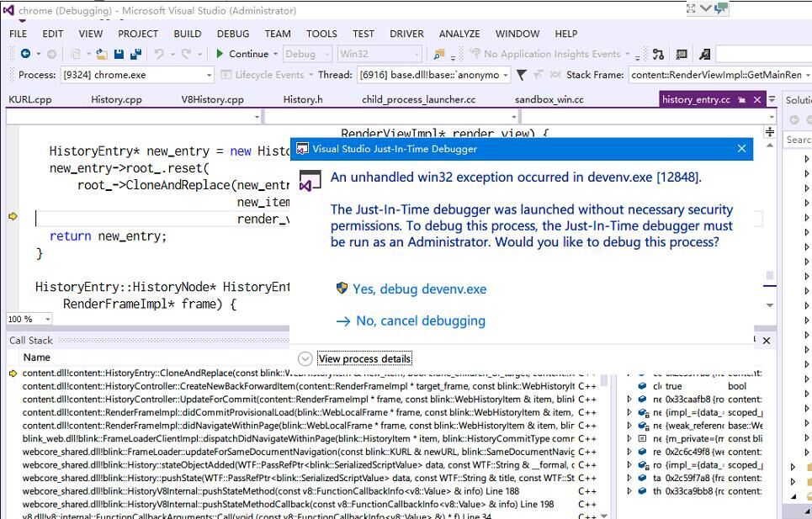812x519 pixels.
Task: Open the DEBUG menu
Action: 233,34
